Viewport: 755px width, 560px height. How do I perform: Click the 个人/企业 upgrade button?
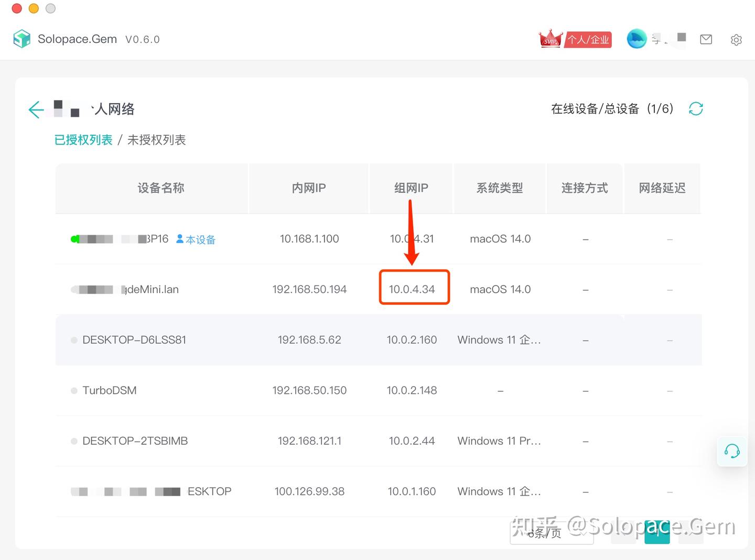[x=588, y=39]
